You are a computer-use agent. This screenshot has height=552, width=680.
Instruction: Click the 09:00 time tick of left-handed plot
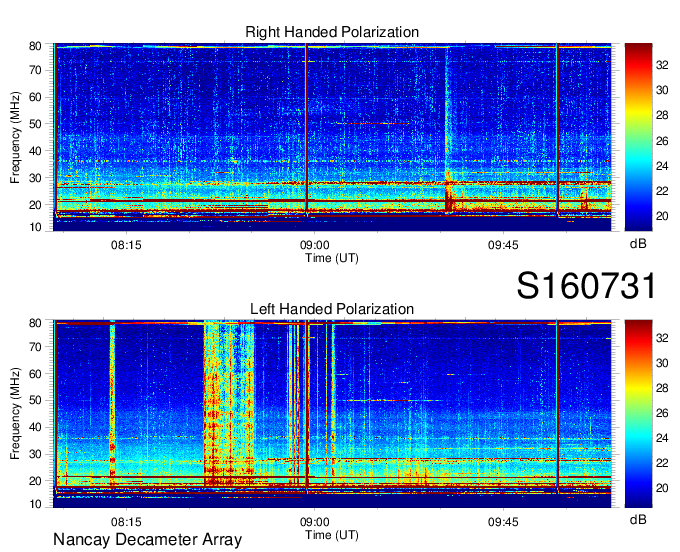tap(314, 522)
